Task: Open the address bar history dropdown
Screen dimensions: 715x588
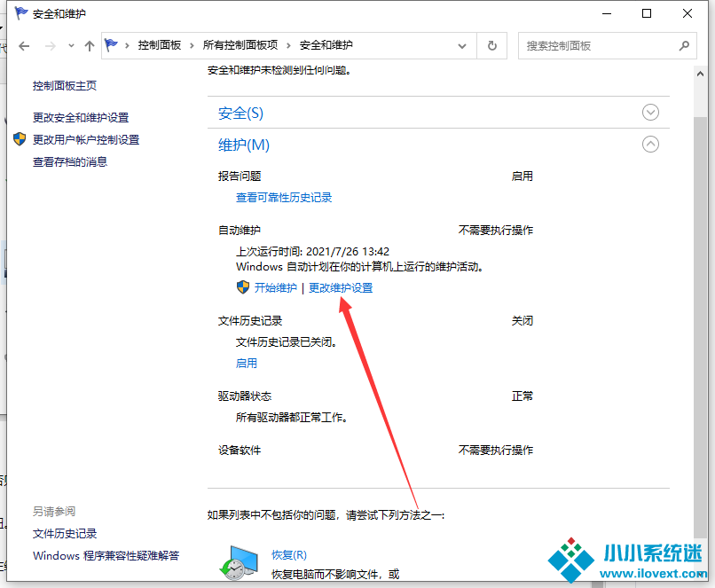Action: 462,45
